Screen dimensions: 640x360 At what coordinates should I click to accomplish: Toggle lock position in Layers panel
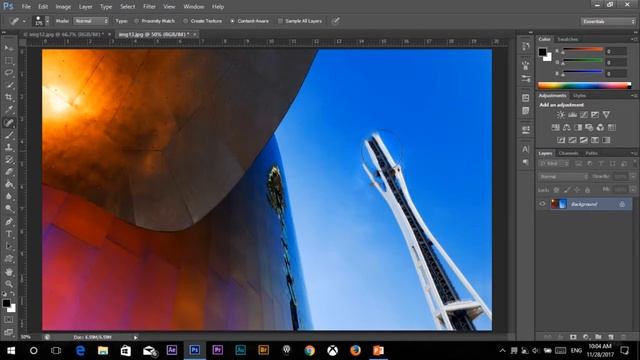tap(577, 190)
